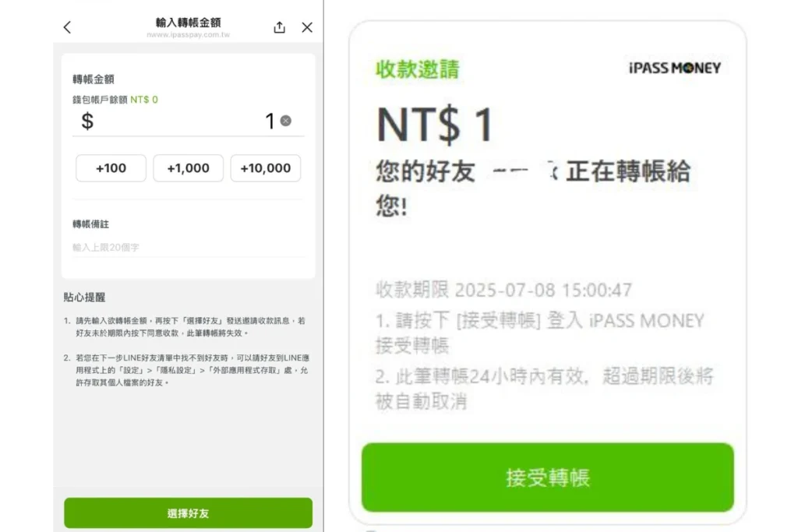
Task: Click the dollar sign beside the amount
Action: point(87,121)
